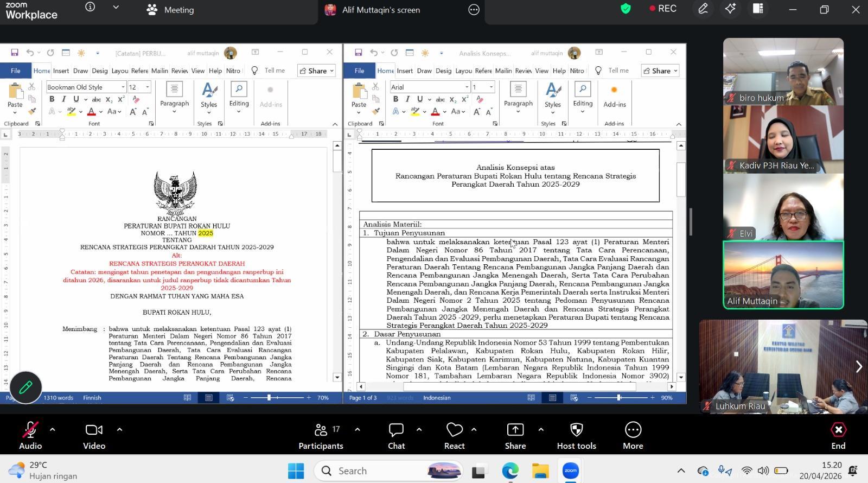
Task: Toggle Zoom video camera on
Action: 94,435
